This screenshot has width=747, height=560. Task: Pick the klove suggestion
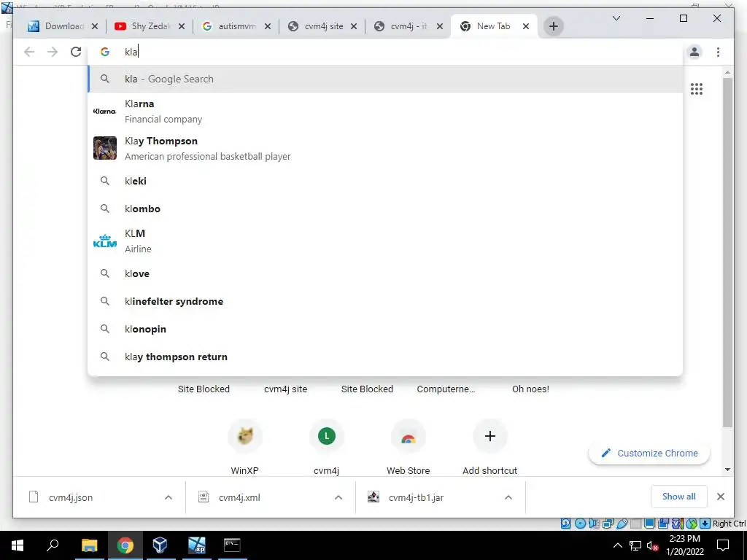click(385, 273)
